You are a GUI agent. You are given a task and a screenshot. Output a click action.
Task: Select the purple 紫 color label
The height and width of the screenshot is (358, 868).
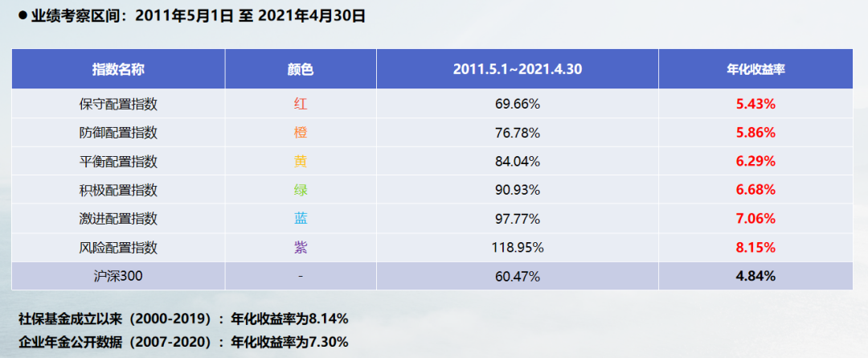pyautogui.click(x=300, y=248)
